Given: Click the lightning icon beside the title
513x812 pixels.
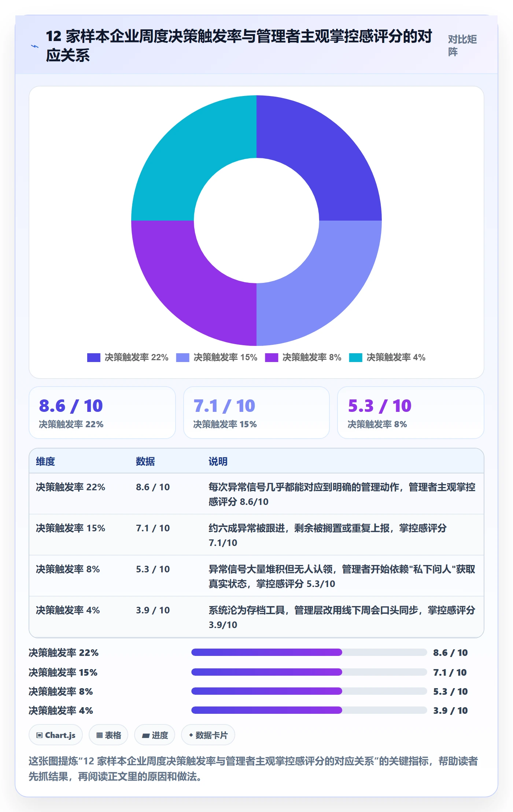Looking at the screenshot, I should 34,46.
